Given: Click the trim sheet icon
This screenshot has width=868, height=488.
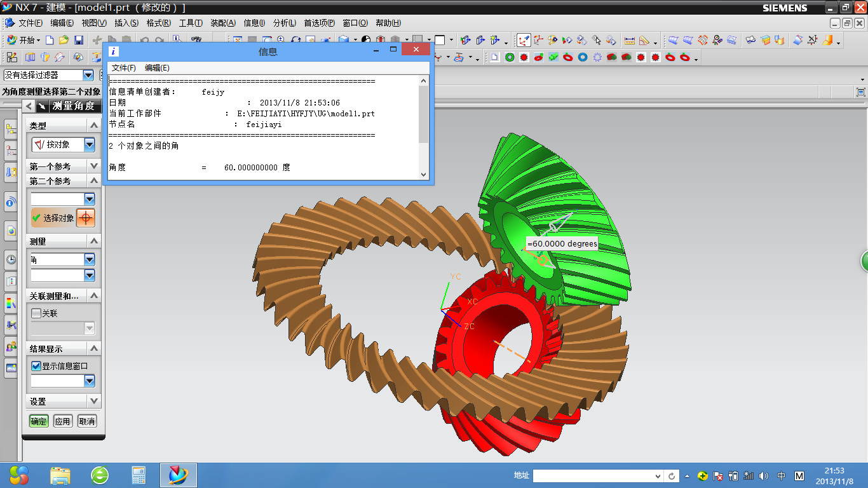Looking at the screenshot, I should point(799,40).
